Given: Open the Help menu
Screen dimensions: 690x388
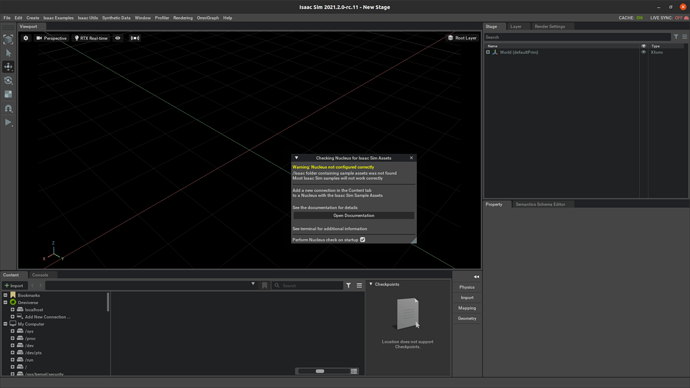Looking at the screenshot, I should click(x=227, y=18).
